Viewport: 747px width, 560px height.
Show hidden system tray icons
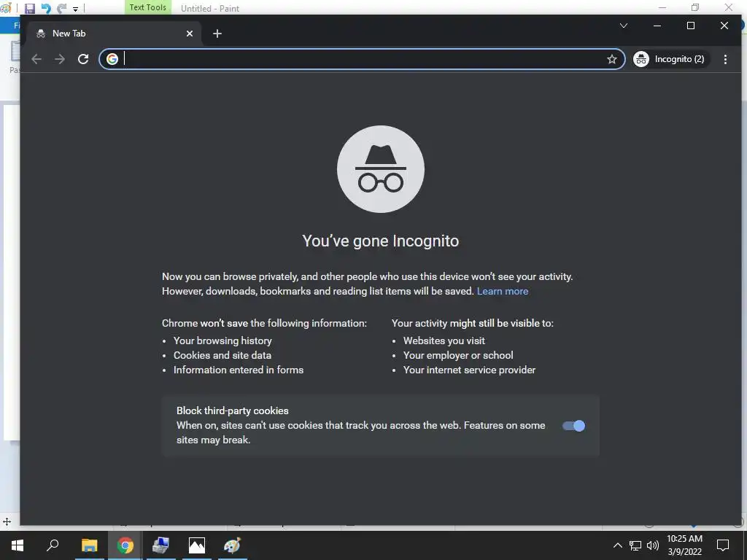click(617, 545)
